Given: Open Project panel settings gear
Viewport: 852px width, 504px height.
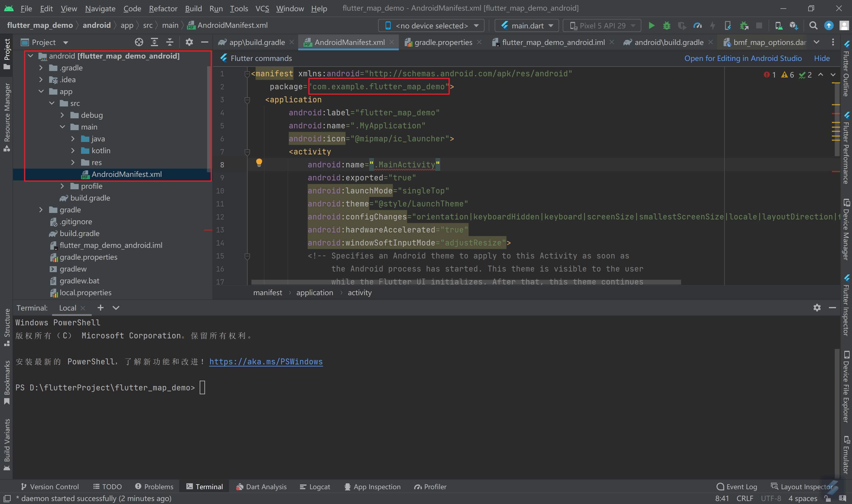Looking at the screenshot, I should click(189, 42).
